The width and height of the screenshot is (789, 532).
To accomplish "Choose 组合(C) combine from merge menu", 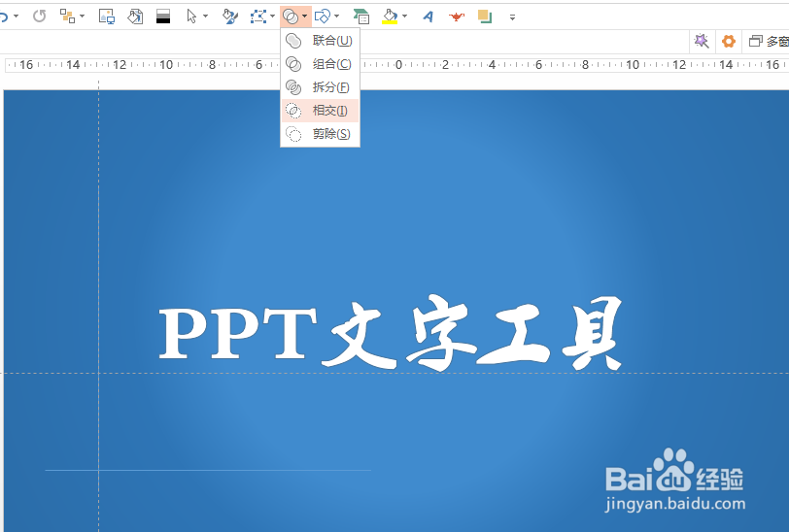I will 320,64.
